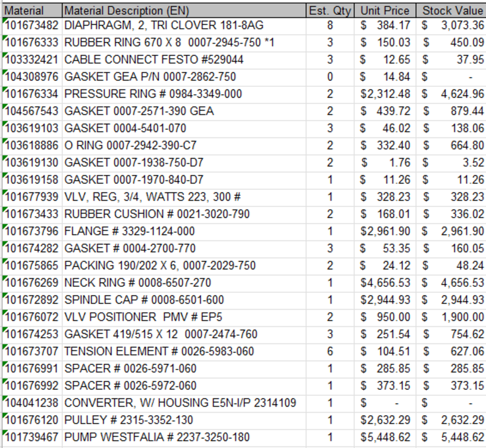Select material number 101676334
The height and width of the screenshot is (448, 486).
(x=32, y=95)
